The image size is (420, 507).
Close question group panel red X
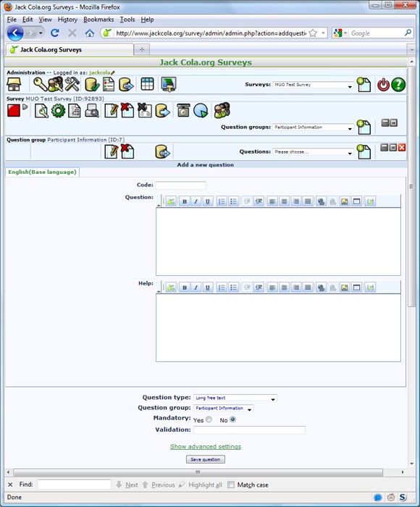coord(402,148)
